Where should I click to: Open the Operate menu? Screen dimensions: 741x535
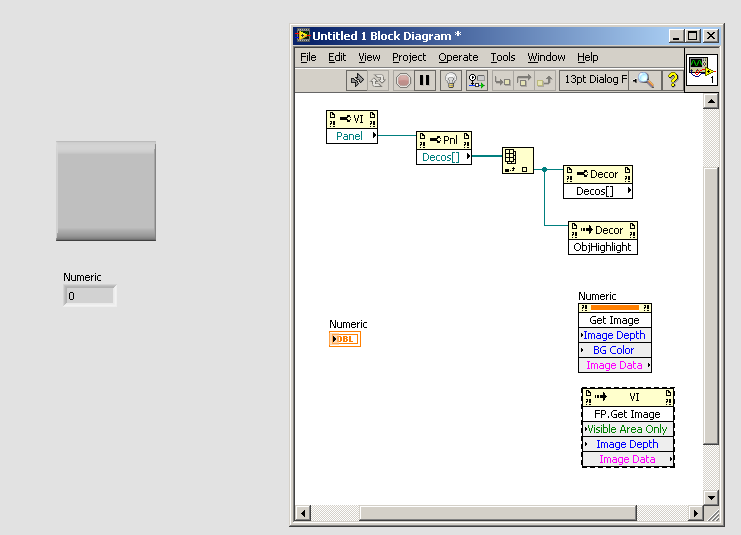pyautogui.click(x=458, y=57)
